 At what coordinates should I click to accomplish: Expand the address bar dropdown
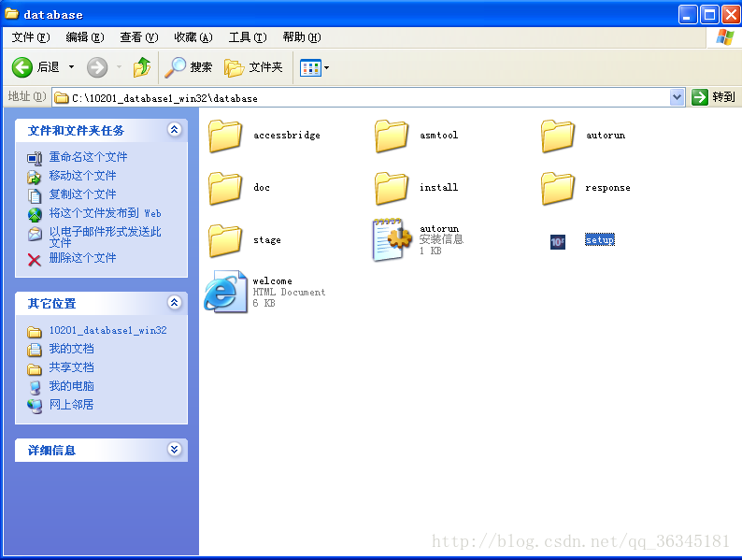point(678,97)
